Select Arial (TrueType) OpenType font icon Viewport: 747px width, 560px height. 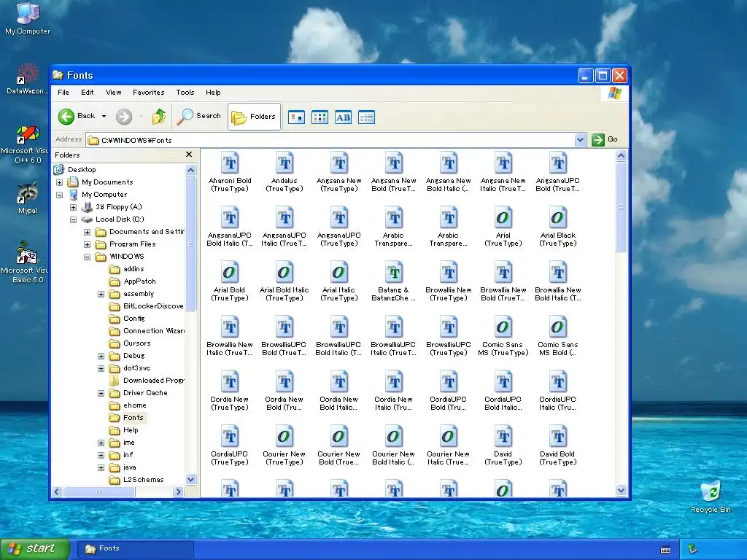point(503,217)
